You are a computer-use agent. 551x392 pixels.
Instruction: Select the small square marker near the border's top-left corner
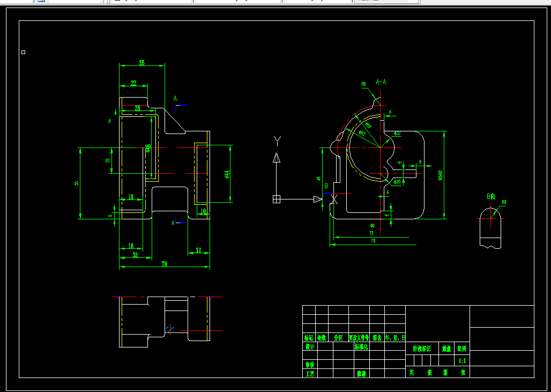(x=23, y=53)
